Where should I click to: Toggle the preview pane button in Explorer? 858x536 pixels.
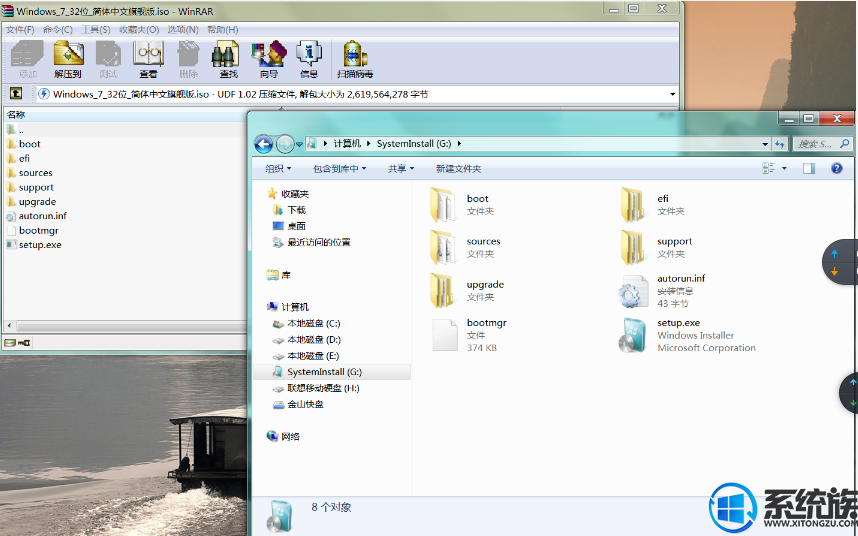point(809,168)
